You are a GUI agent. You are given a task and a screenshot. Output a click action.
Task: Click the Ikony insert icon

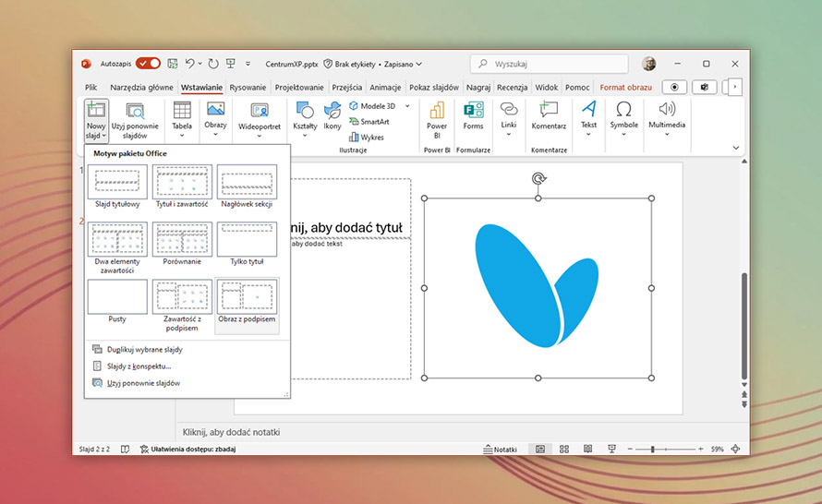(332, 116)
